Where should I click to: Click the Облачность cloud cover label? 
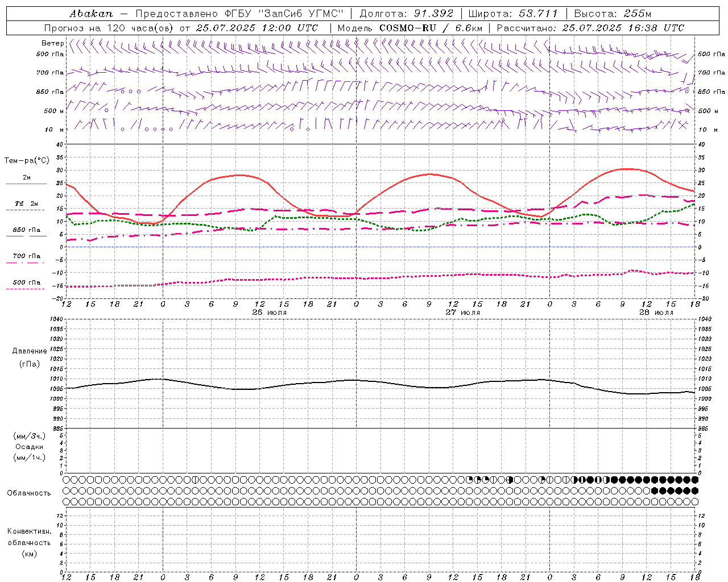click(x=29, y=493)
